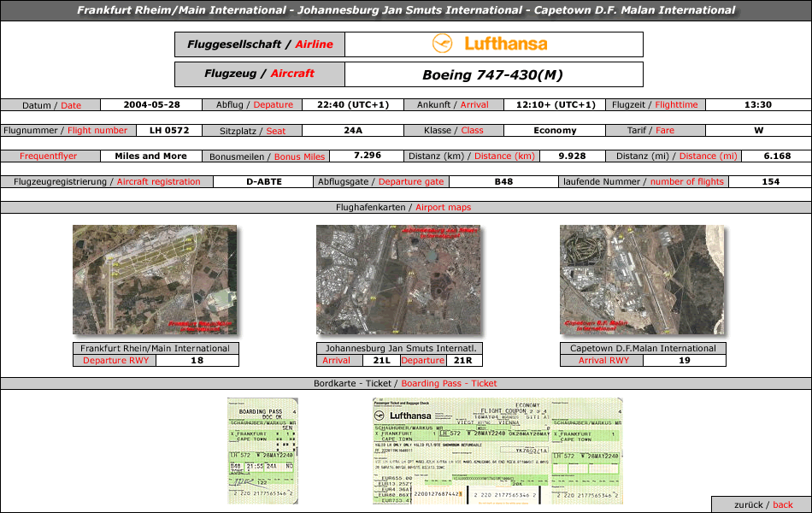The width and height of the screenshot is (812, 513).
Task: Click the Lufthansa flight coupon ticket image
Action: [x=497, y=451]
